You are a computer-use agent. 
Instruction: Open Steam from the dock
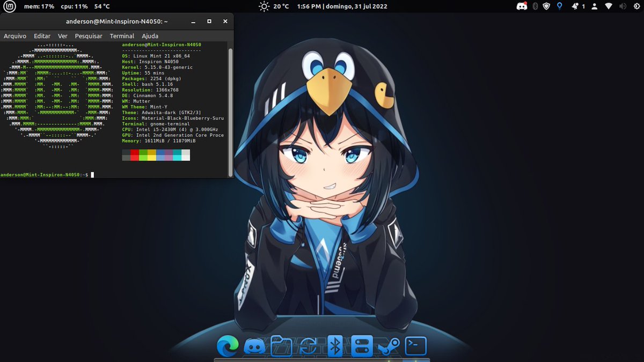(x=389, y=346)
